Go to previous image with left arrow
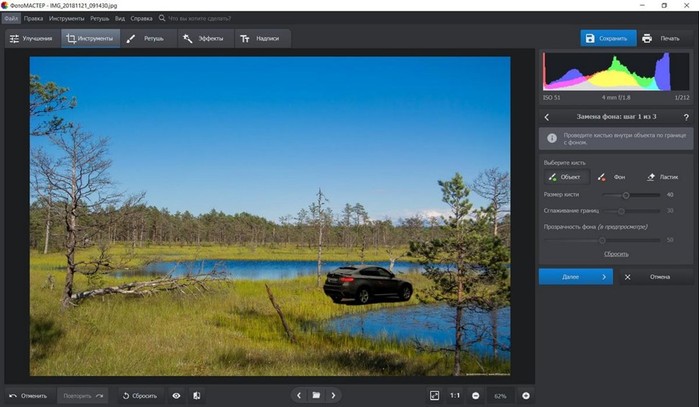Image resolution: width=699 pixels, height=407 pixels. (x=299, y=395)
